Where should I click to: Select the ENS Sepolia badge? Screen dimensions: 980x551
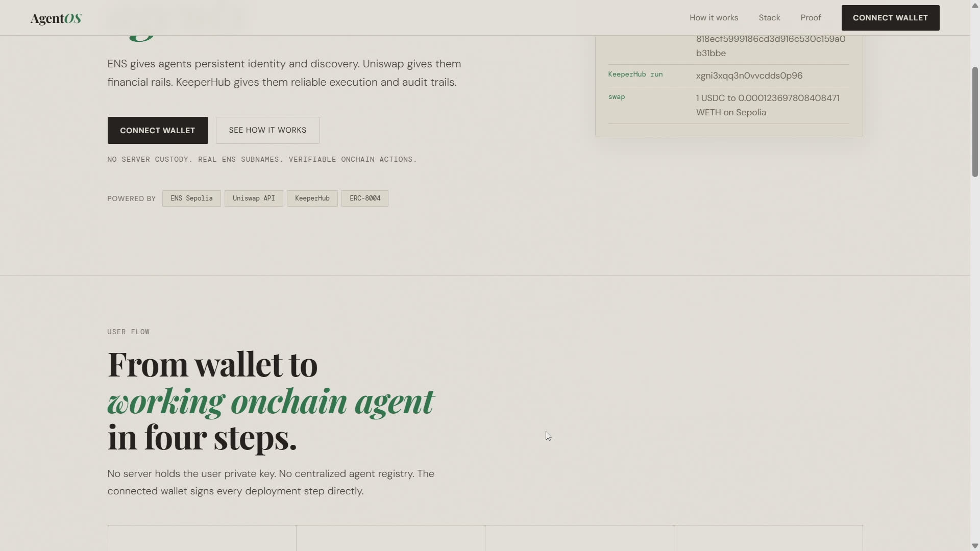coord(191,198)
